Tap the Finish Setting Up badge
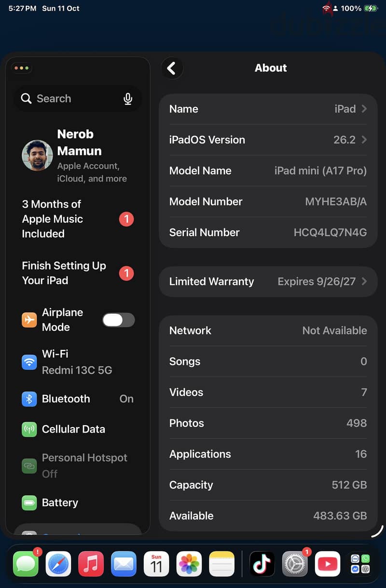 (126, 273)
